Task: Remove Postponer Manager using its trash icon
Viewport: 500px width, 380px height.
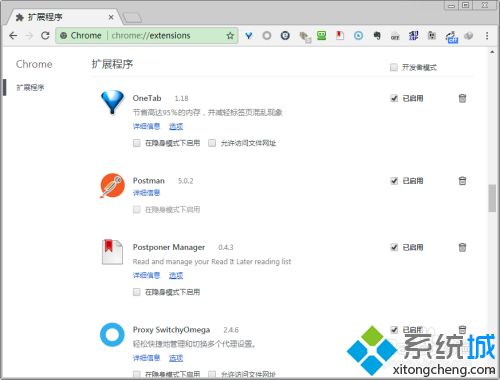Action: point(462,247)
